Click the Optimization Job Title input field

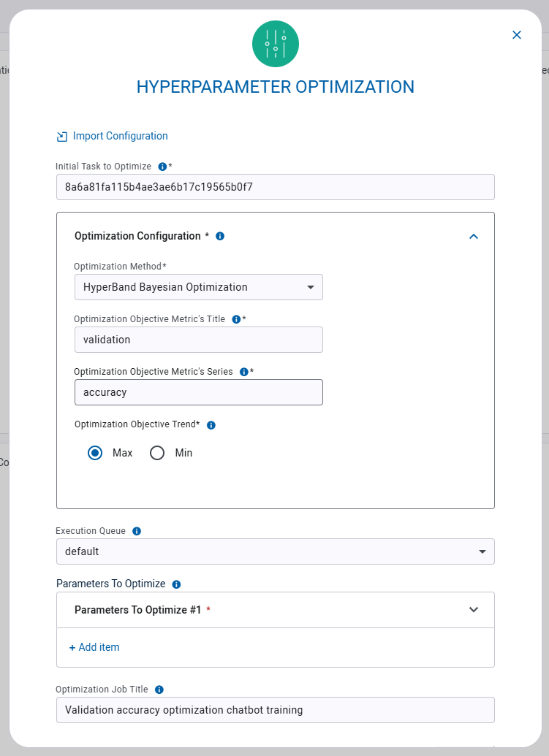[275, 710]
